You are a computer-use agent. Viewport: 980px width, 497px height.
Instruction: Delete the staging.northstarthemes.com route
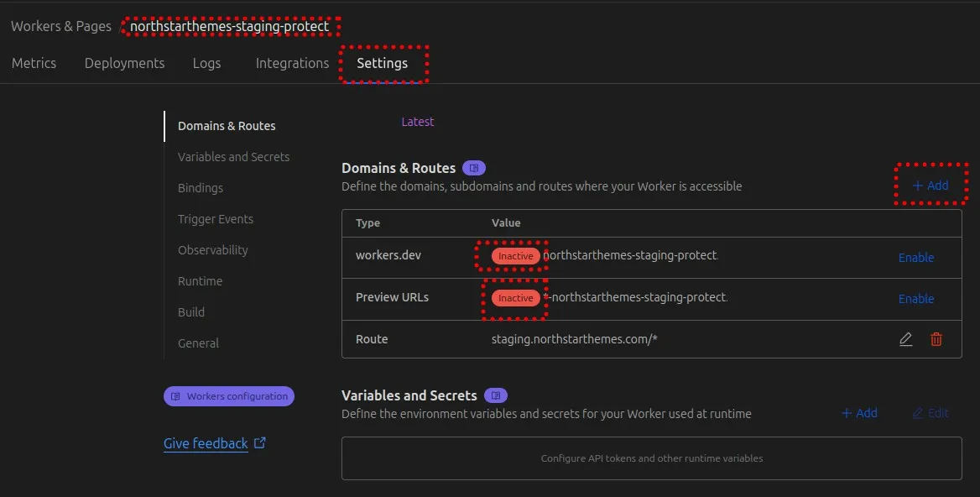coord(936,339)
